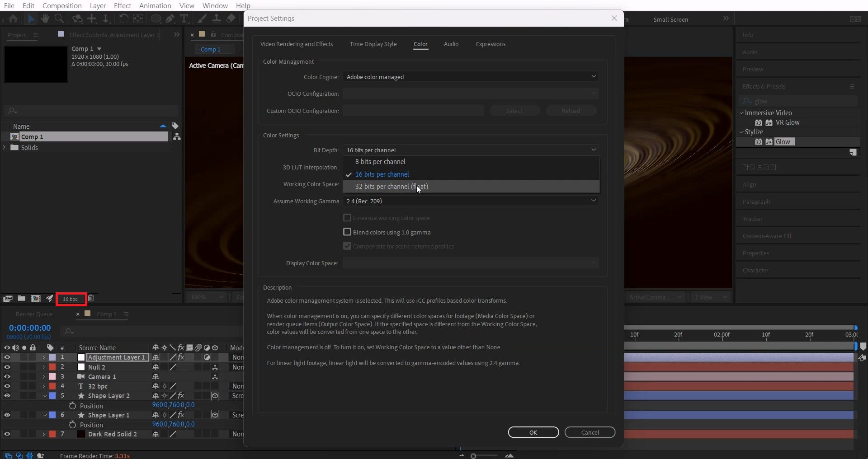Select the Orbit camera tool
This screenshot has width=868, height=459.
(77, 19)
